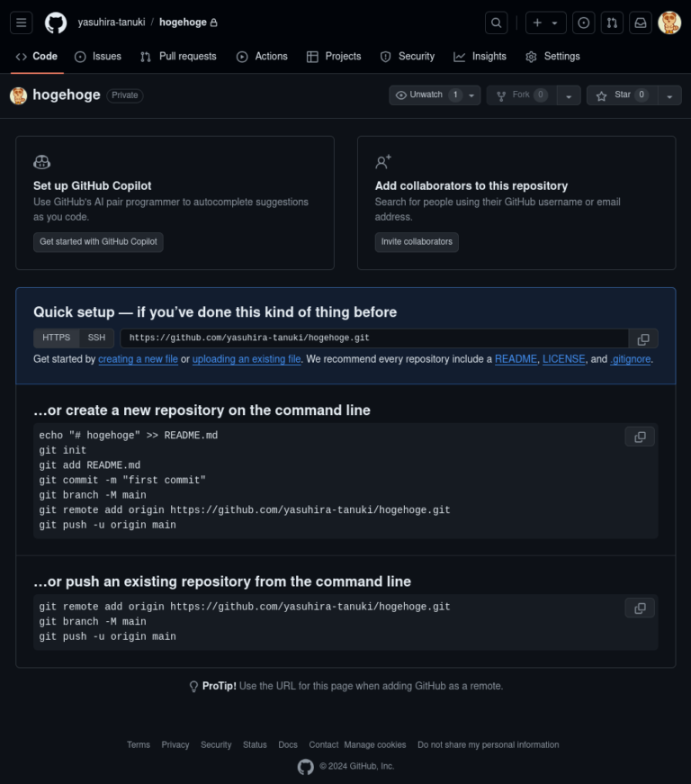This screenshot has width=691, height=784.
Task: Open the Star options dropdown arrow
Action: pos(669,95)
